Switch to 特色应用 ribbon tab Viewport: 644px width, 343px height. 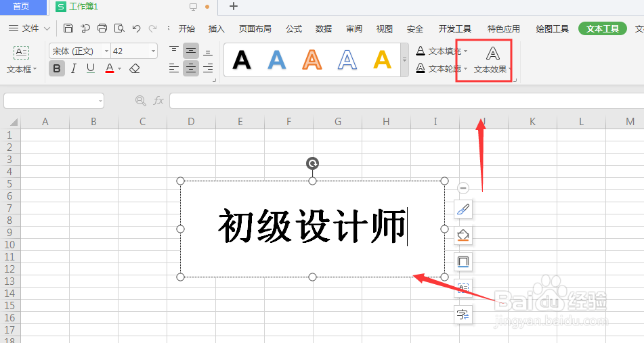(x=504, y=28)
